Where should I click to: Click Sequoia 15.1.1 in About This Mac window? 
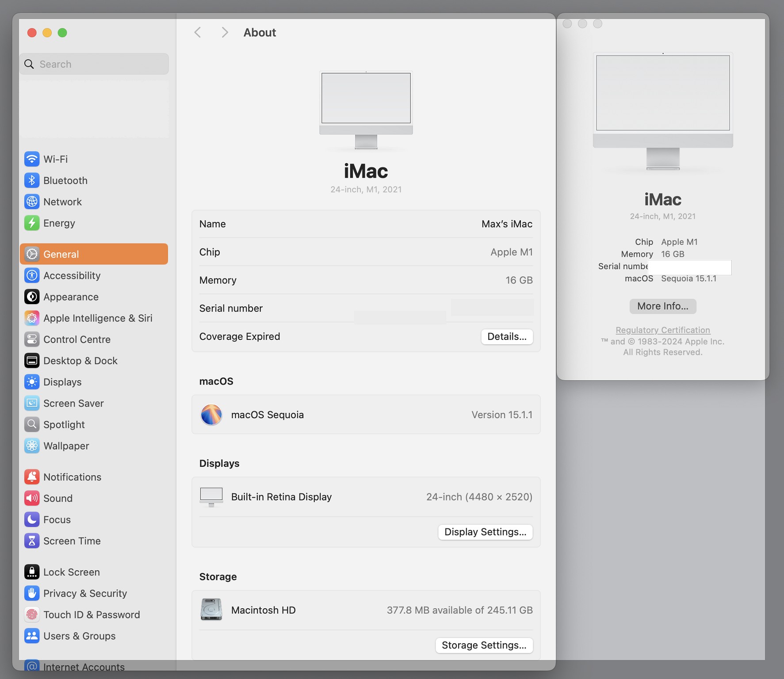pos(688,278)
